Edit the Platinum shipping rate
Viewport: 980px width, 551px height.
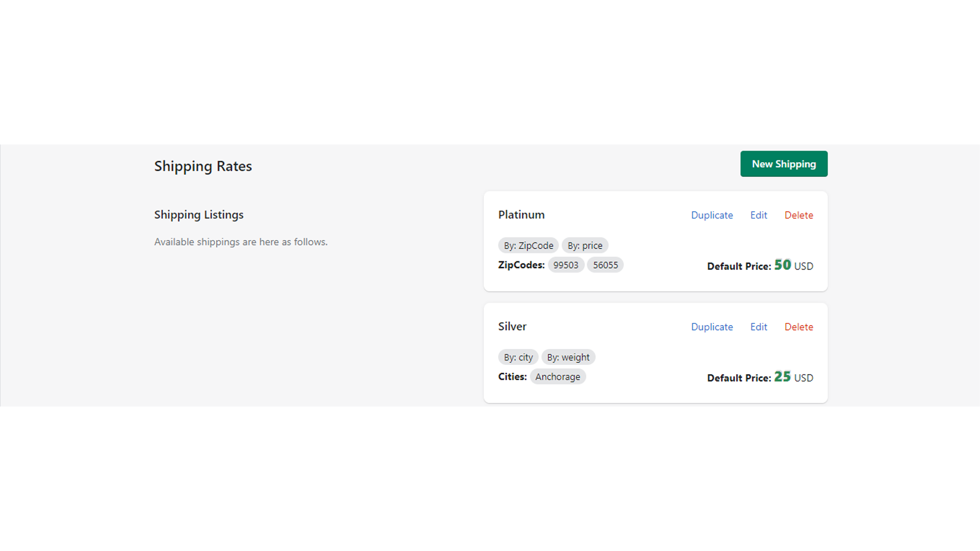click(x=758, y=215)
